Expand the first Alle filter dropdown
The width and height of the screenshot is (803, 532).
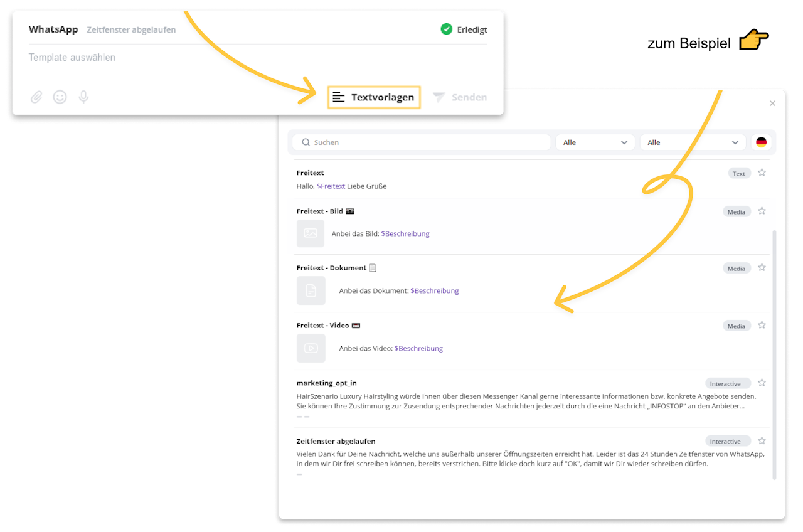point(595,142)
